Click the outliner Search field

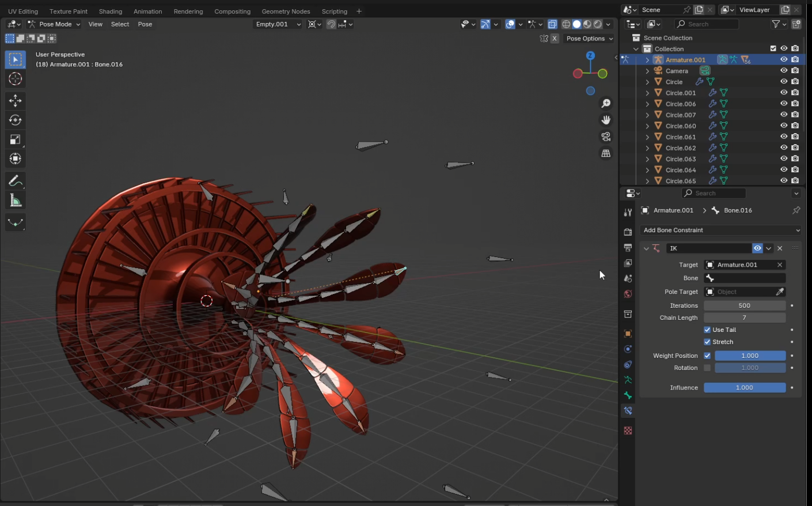point(707,24)
